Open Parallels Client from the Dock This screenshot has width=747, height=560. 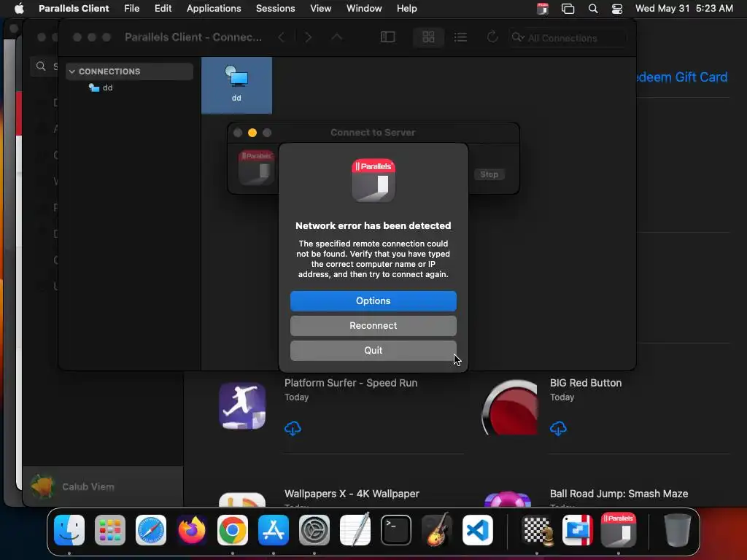pos(619,530)
